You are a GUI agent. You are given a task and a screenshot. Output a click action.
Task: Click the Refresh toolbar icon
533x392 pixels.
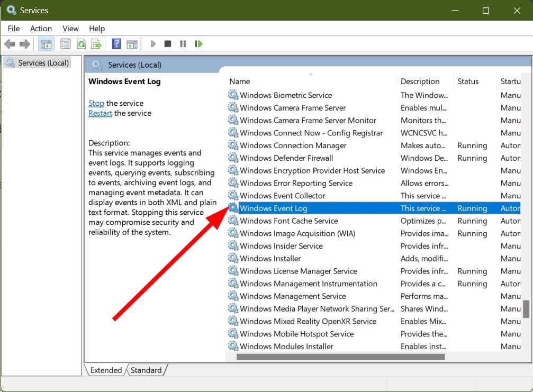point(81,44)
